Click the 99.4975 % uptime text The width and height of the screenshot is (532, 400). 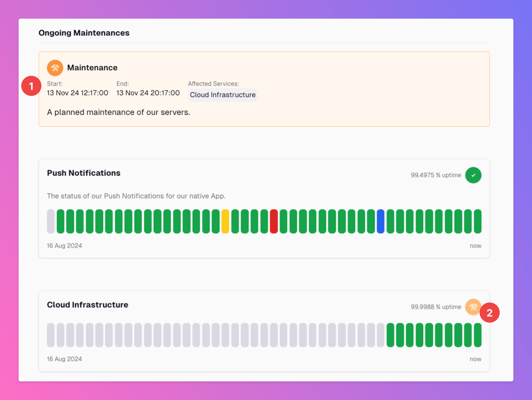coord(436,175)
